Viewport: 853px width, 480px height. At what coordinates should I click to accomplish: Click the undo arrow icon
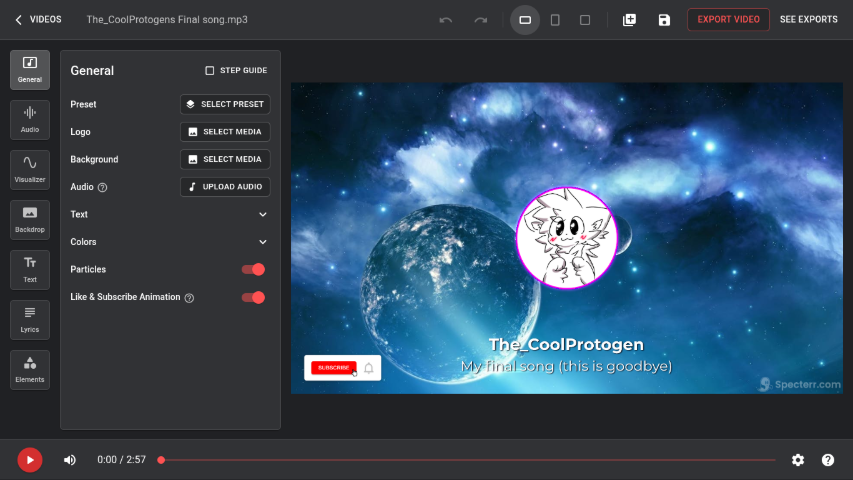(446, 20)
